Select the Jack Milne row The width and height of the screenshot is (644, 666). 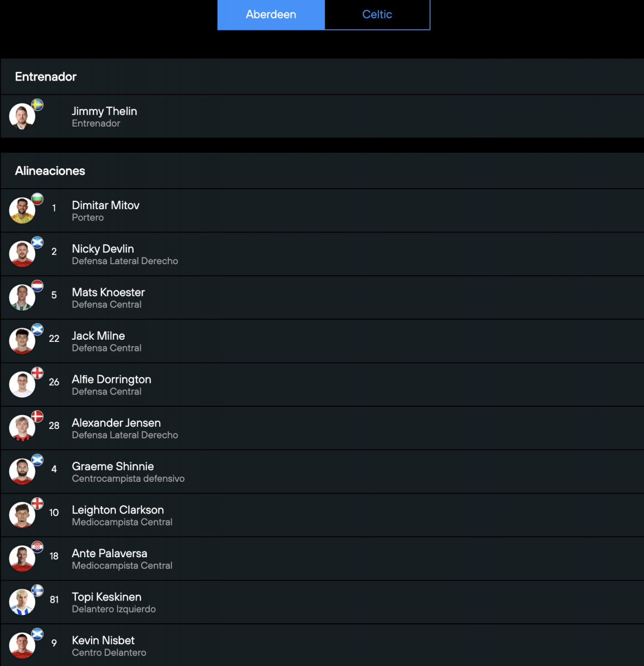click(x=322, y=341)
